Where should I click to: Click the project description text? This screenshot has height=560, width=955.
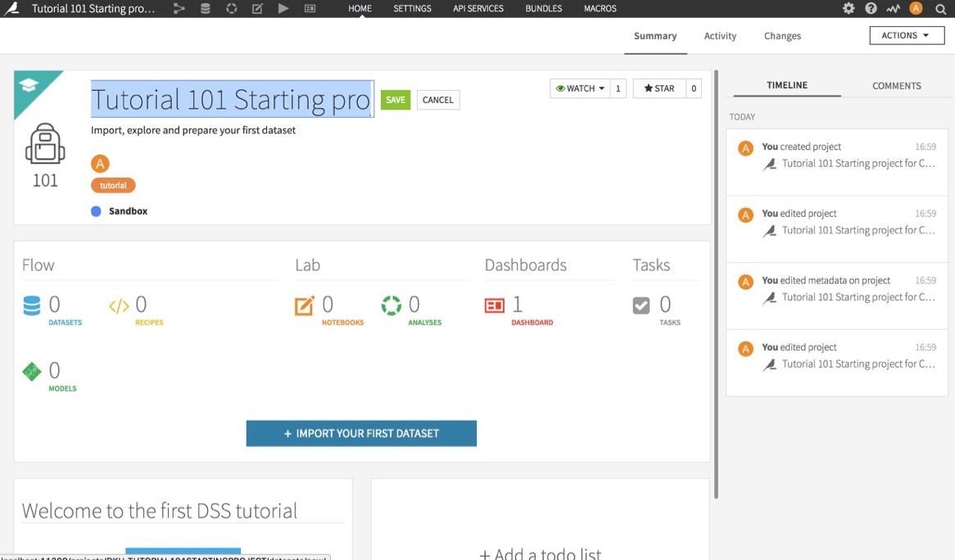pos(193,130)
